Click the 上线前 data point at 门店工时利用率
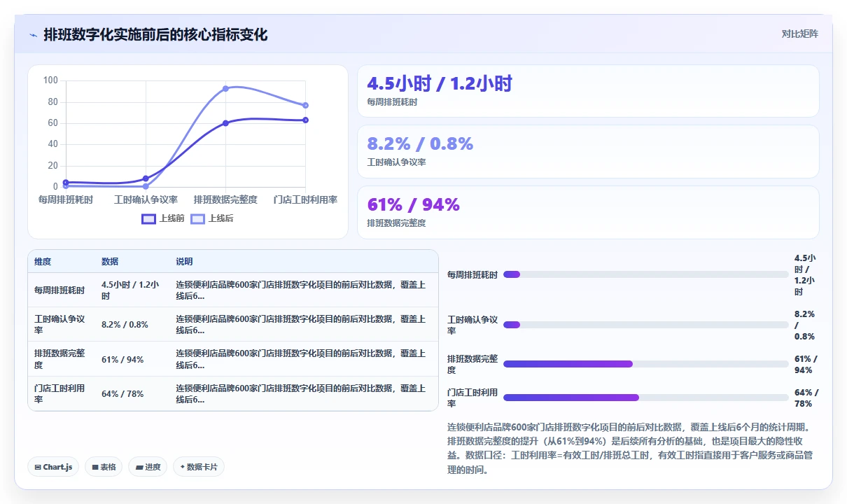 tap(305, 120)
